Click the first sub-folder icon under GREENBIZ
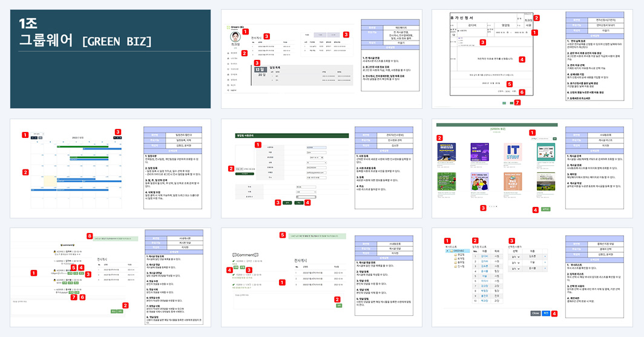644x337 pixels. point(456,255)
